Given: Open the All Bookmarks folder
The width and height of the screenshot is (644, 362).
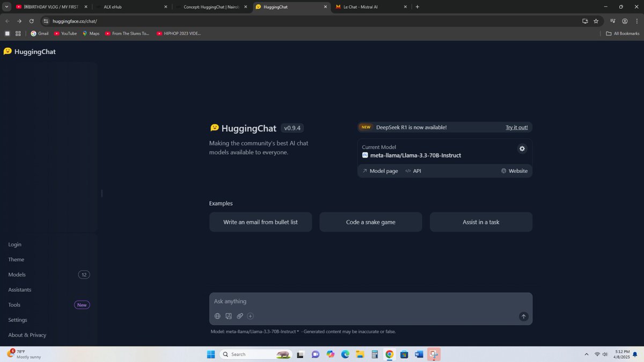Looking at the screenshot, I should 623,33.
